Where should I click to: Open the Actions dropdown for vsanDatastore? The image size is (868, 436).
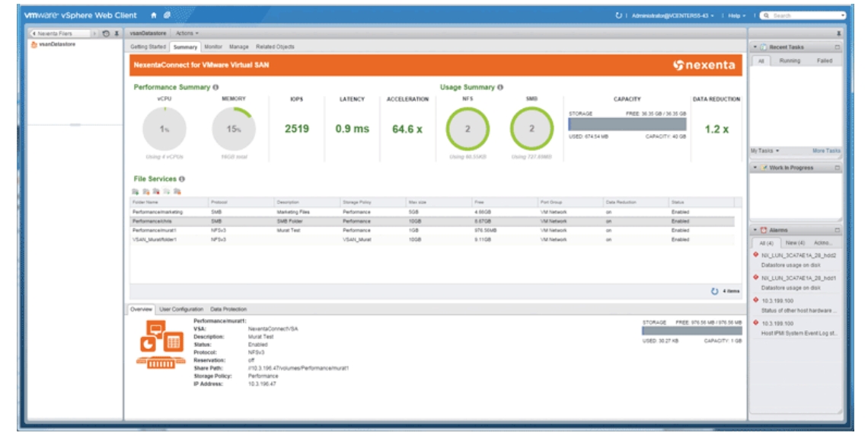coord(187,34)
